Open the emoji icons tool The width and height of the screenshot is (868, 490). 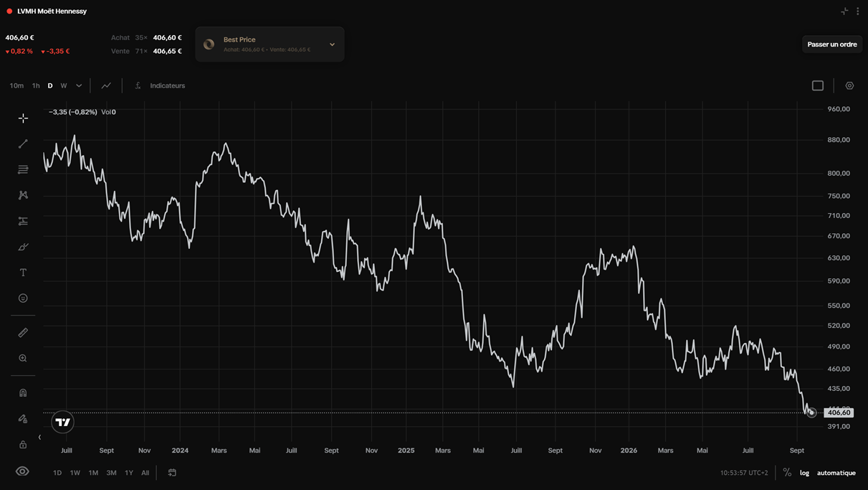[x=23, y=298]
